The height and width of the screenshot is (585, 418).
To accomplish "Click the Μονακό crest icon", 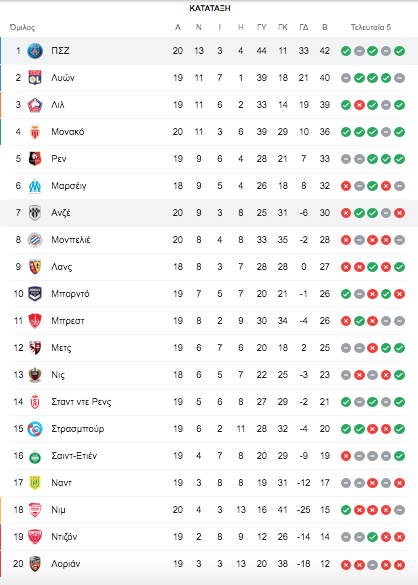I will [x=35, y=132].
